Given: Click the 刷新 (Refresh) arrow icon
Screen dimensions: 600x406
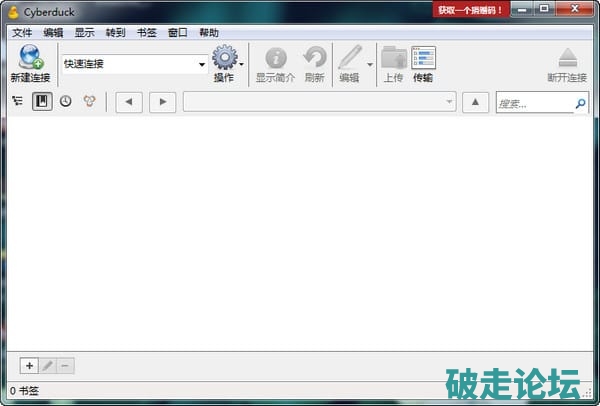Looking at the screenshot, I should click(314, 58).
